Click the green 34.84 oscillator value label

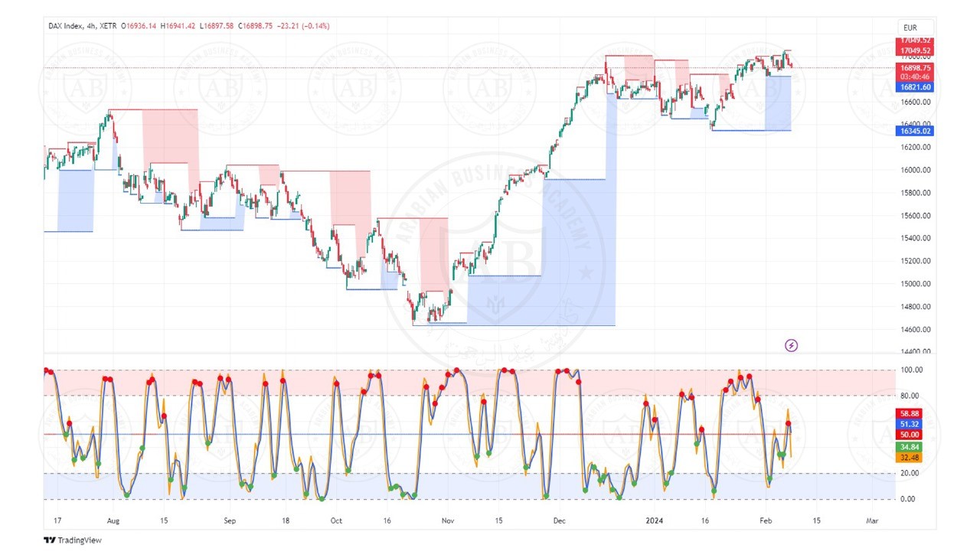coord(910,447)
